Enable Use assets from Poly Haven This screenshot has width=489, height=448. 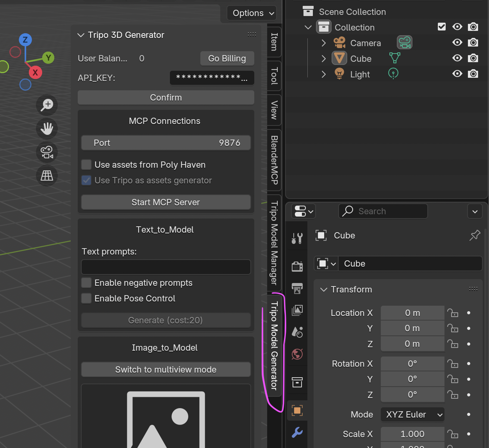point(86,165)
